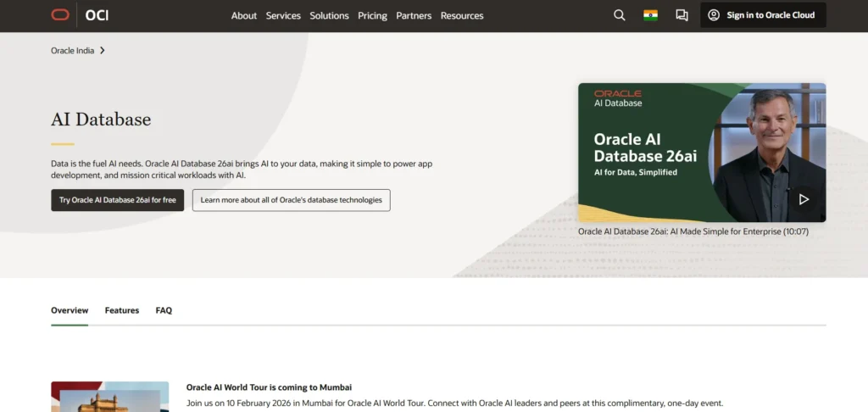Click the OCI home link
Image resolution: width=868 pixels, height=412 pixels.
pyautogui.click(x=97, y=15)
